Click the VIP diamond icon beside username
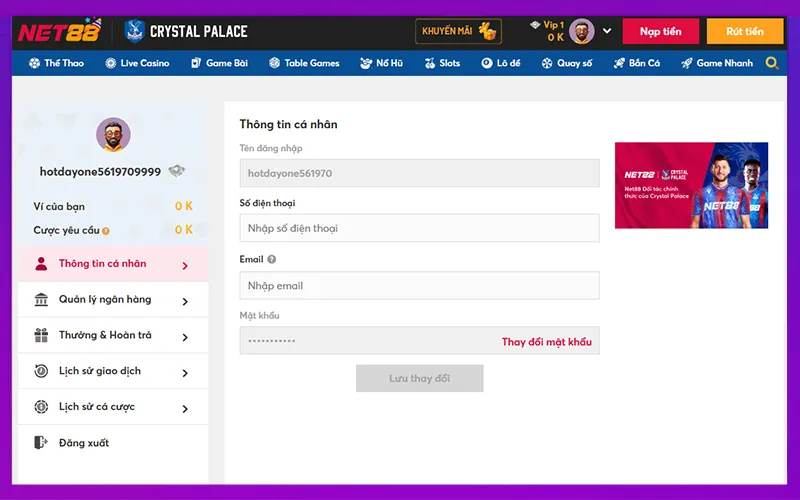The width and height of the screenshot is (800, 500). (x=177, y=170)
